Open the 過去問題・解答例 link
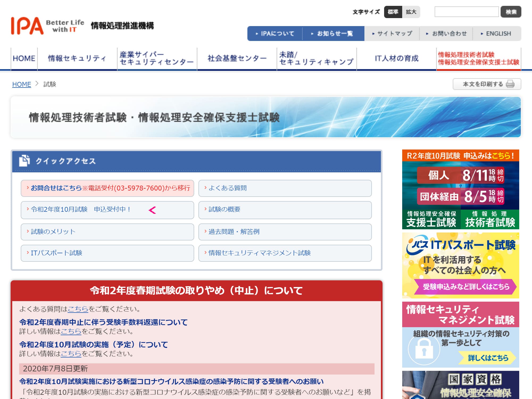 pyautogui.click(x=285, y=232)
